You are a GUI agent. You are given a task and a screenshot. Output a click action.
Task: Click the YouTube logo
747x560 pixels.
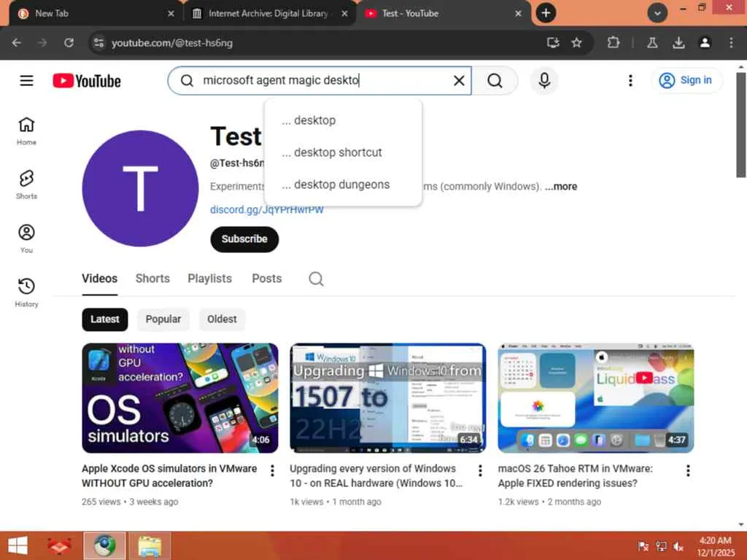tap(87, 81)
